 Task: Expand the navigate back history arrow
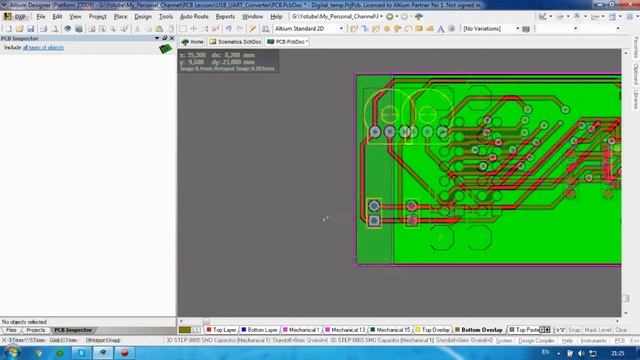[x=397, y=17]
